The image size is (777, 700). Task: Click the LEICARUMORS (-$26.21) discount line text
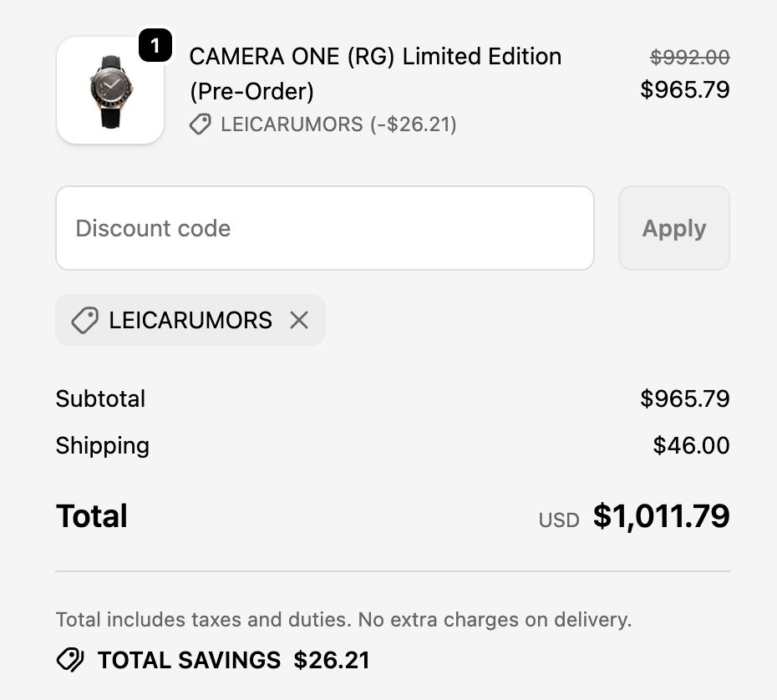click(338, 125)
